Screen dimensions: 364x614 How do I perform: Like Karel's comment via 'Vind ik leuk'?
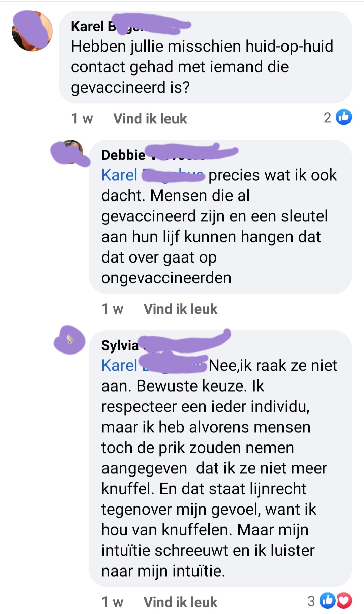pyautogui.click(x=150, y=119)
